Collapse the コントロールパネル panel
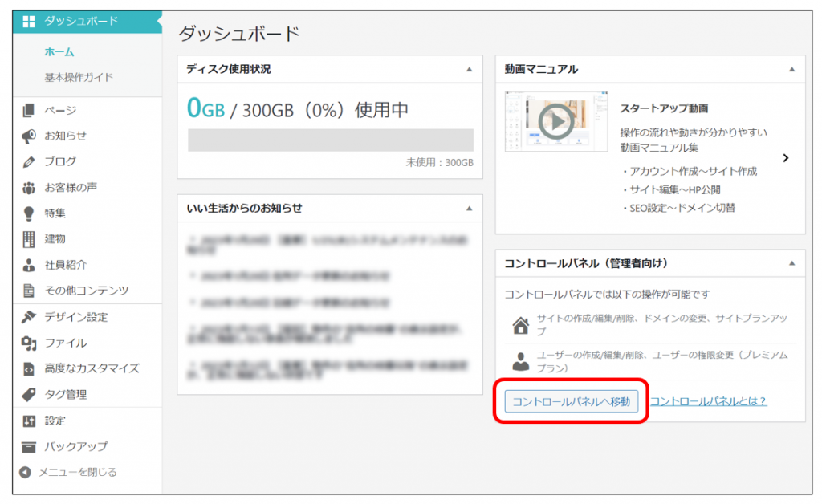The height and width of the screenshot is (504, 822). click(791, 263)
